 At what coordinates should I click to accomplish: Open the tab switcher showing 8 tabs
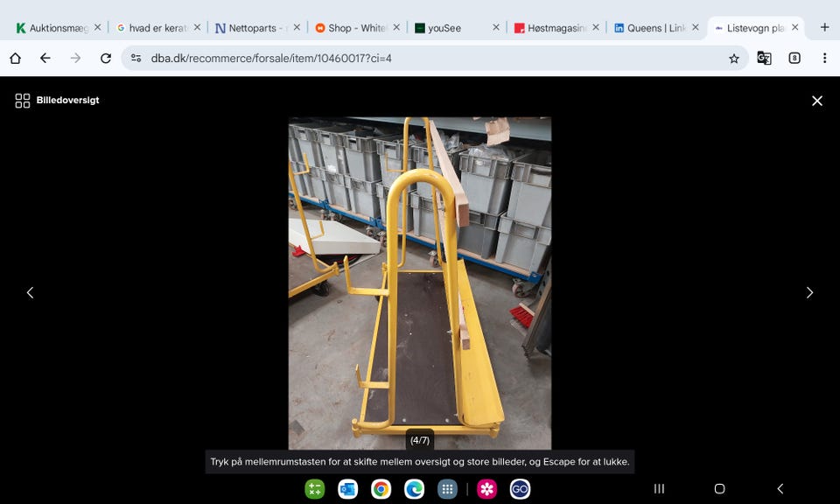click(794, 59)
